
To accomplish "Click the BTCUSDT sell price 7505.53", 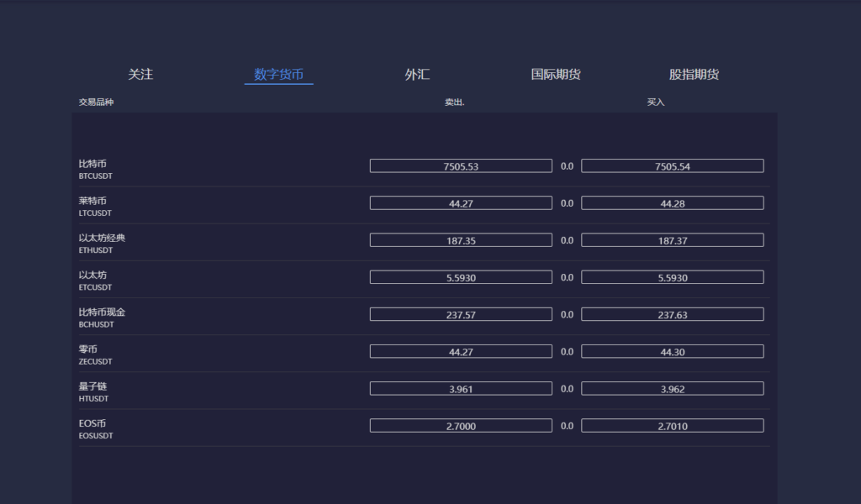I will pyautogui.click(x=461, y=165).
